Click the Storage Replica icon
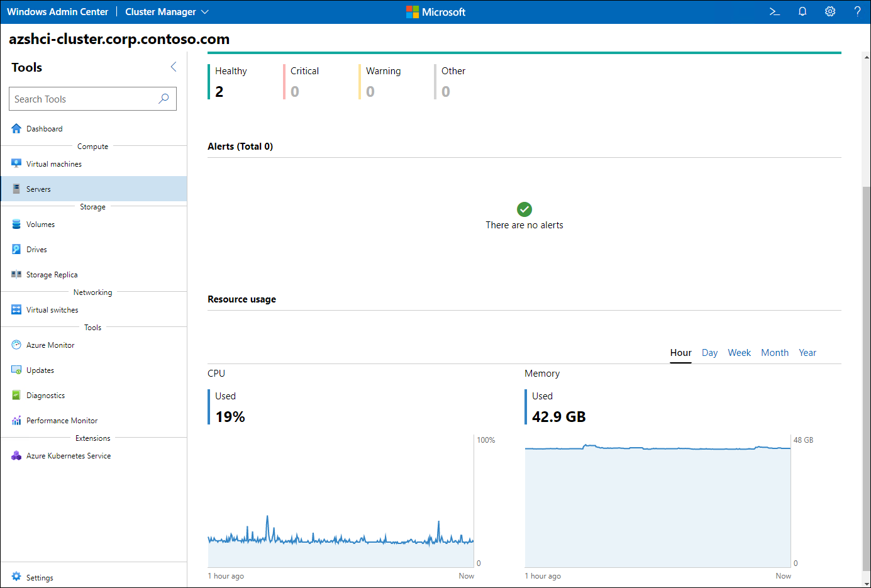 coord(16,274)
